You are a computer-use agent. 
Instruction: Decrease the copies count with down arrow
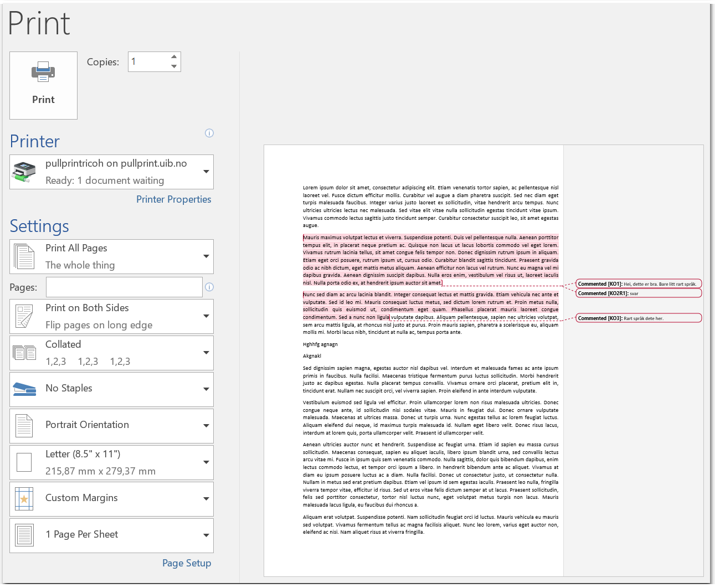click(174, 66)
